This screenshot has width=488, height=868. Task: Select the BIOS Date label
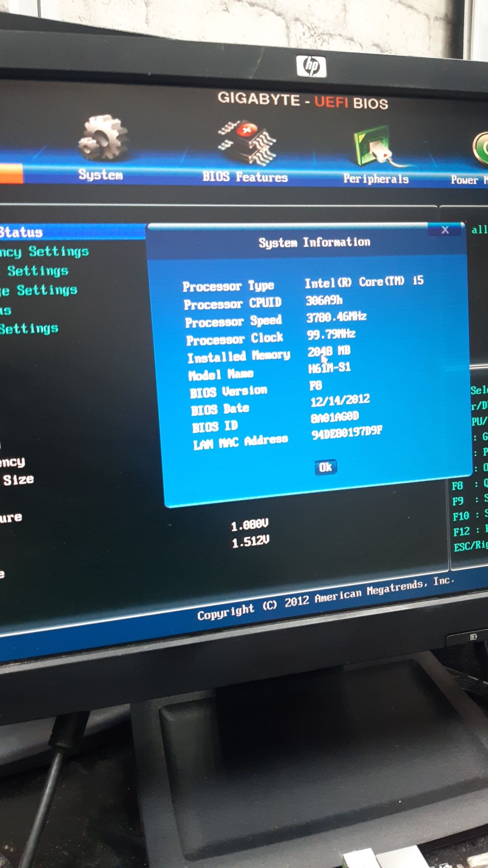click(x=220, y=409)
